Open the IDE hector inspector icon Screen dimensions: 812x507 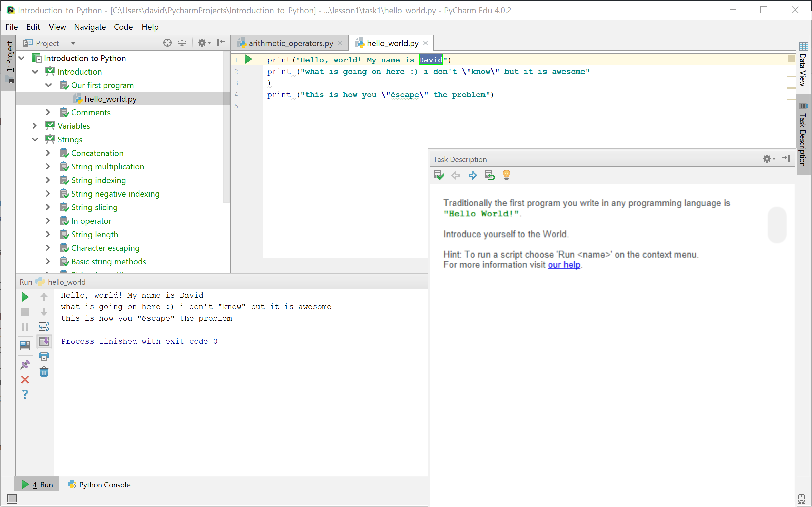(x=801, y=499)
